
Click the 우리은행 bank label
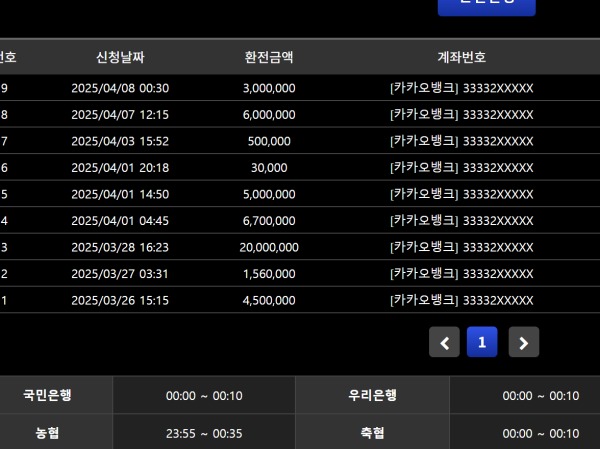pyautogui.click(x=372, y=395)
